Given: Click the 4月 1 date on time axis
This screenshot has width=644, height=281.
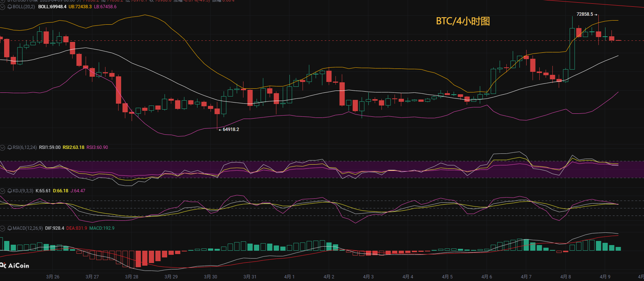Looking at the screenshot, I should [x=289, y=277].
